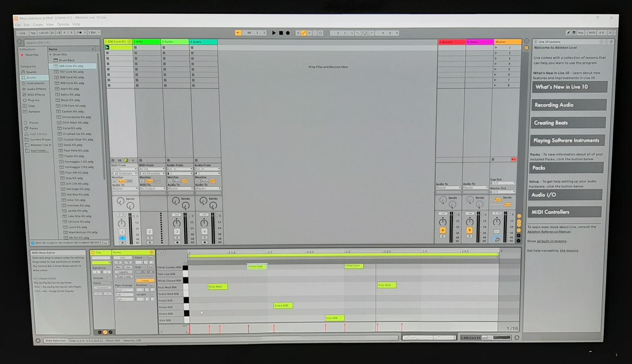Expand the Drum Hits folder
Image resolution: width=632 pixels, height=364 pixels.
click(x=51, y=55)
